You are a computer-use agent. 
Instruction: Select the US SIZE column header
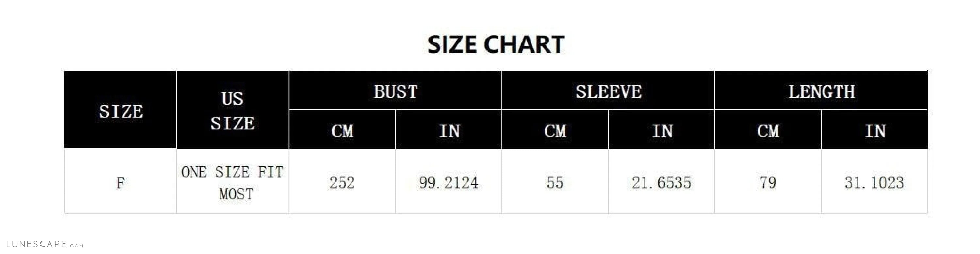click(x=233, y=110)
